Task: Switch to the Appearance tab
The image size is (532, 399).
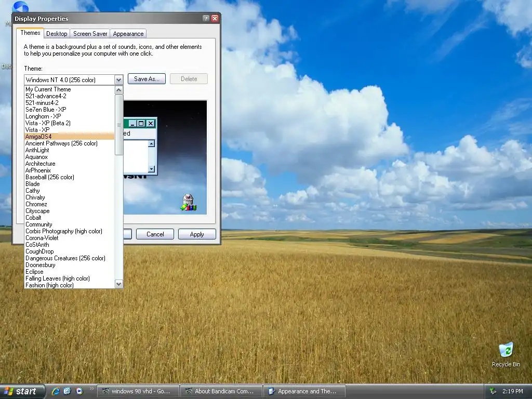Action: pyautogui.click(x=128, y=34)
